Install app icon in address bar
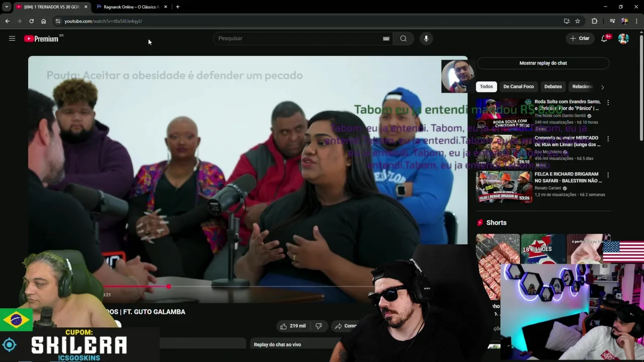Image resolution: width=644 pixels, height=362 pixels. pyautogui.click(x=567, y=21)
